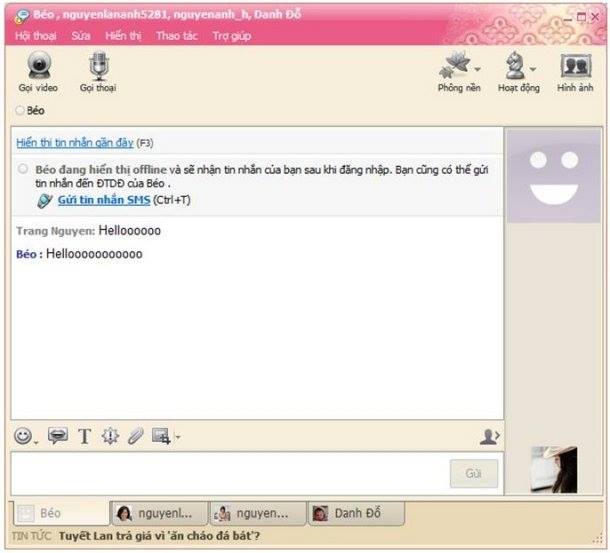Click the Gọi thoại microphone icon
The width and height of the screenshot is (610, 553).
98,67
